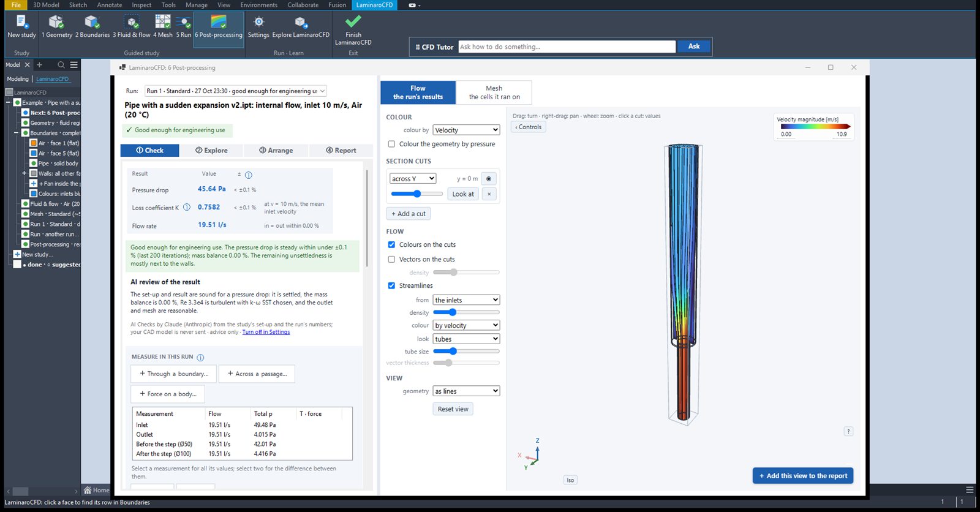Open the Report tab
The height and width of the screenshot is (512, 980).
(341, 151)
